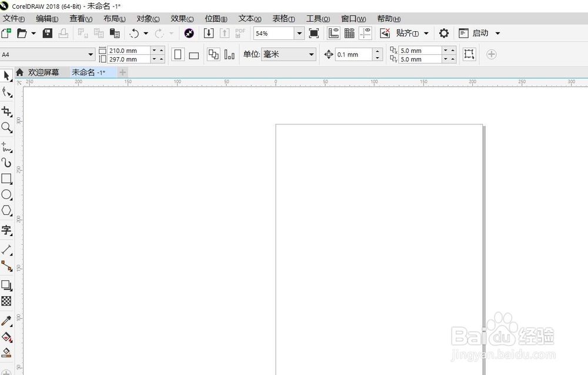
Task: Click the Print icon
Action: pyautogui.click(x=63, y=33)
